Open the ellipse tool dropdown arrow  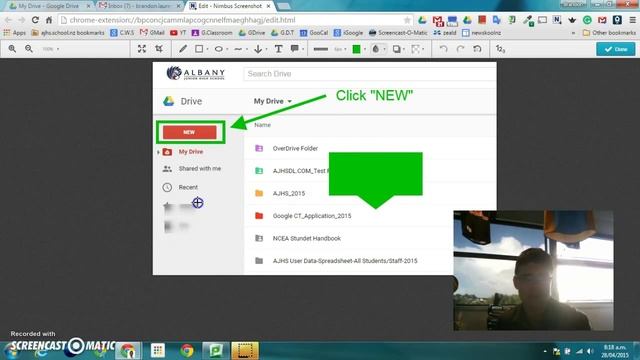(x=227, y=49)
